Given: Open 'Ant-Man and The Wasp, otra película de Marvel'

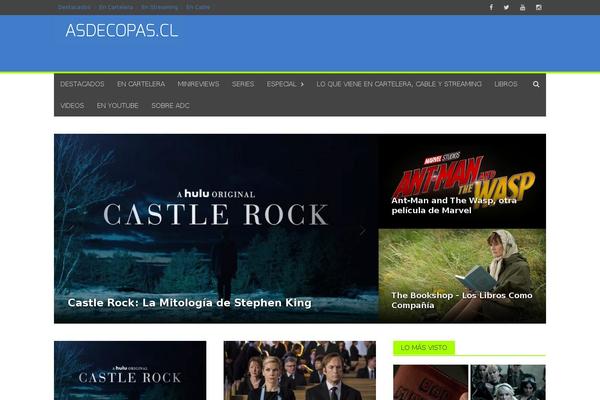Looking at the screenshot, I should click(454, 206).
